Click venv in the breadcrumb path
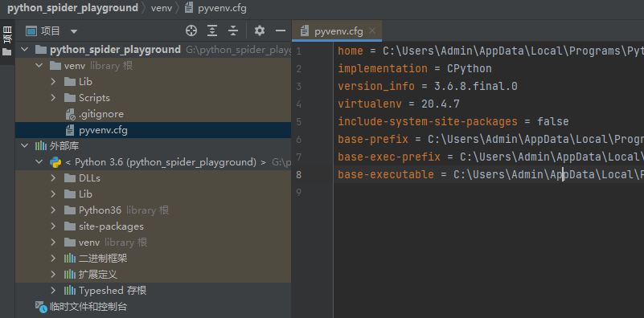Screen dimensions: 644x318 point(162,8)
